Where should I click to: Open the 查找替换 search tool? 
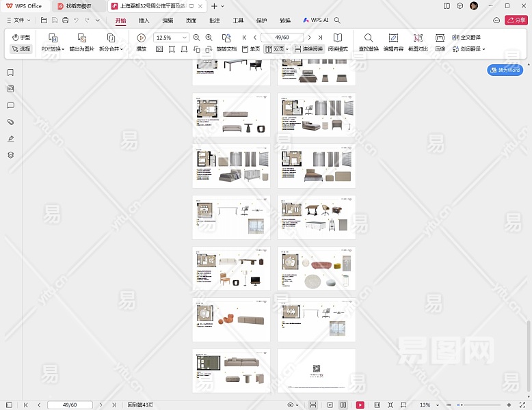[x=369, y=38]
